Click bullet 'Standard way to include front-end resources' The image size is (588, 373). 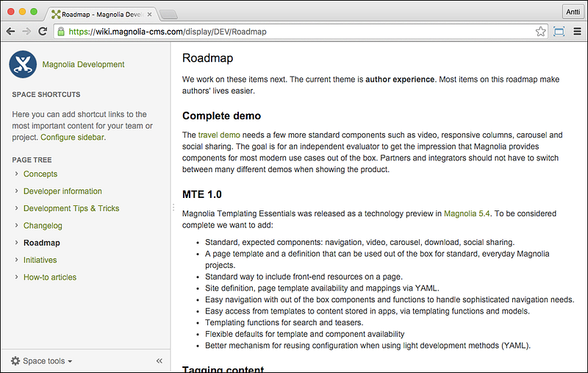point(304,277)
